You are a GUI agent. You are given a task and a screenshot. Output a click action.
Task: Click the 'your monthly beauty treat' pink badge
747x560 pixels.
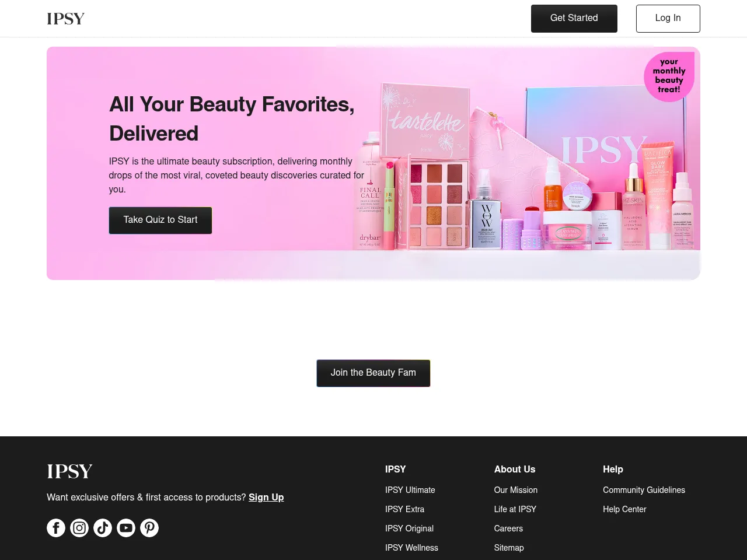pyautogui.click(x=669, y=77)
